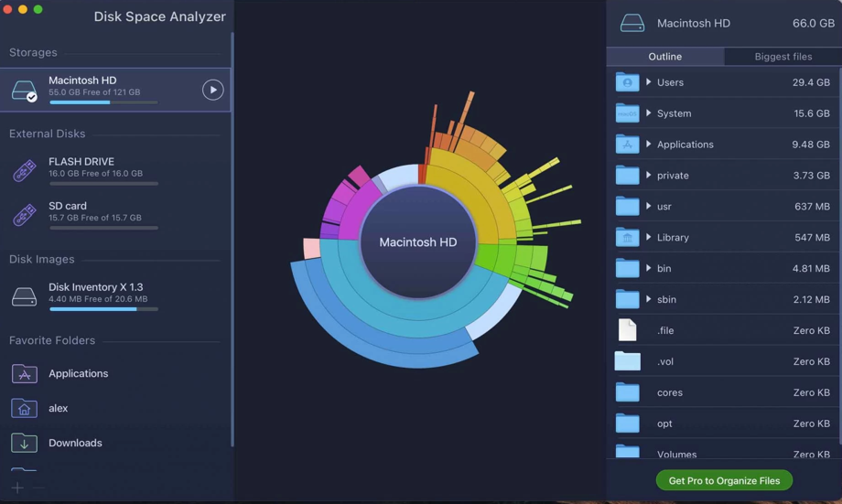Screen dimensions: 842x504
Task: Select the FLASH DRIVE USB icon
Action: [x=24, y=171]
